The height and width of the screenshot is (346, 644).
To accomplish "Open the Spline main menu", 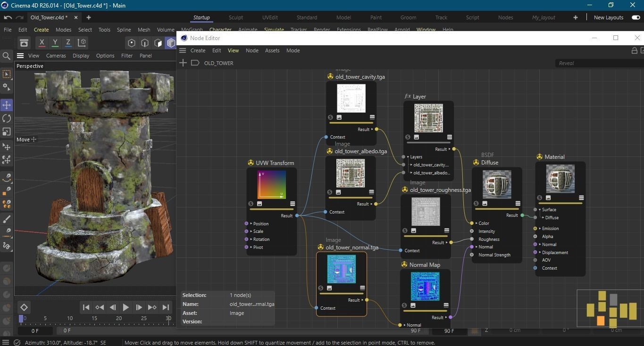I will (124, 30).
